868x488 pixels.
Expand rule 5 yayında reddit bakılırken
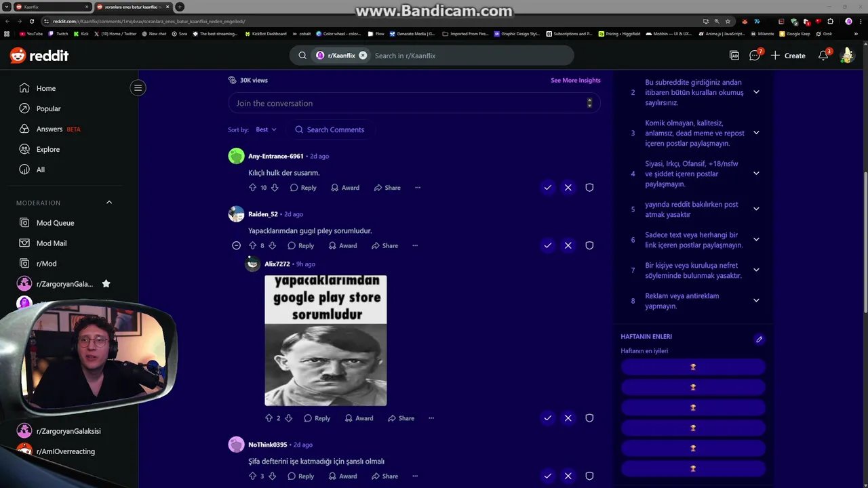click(x=756, y=209)
